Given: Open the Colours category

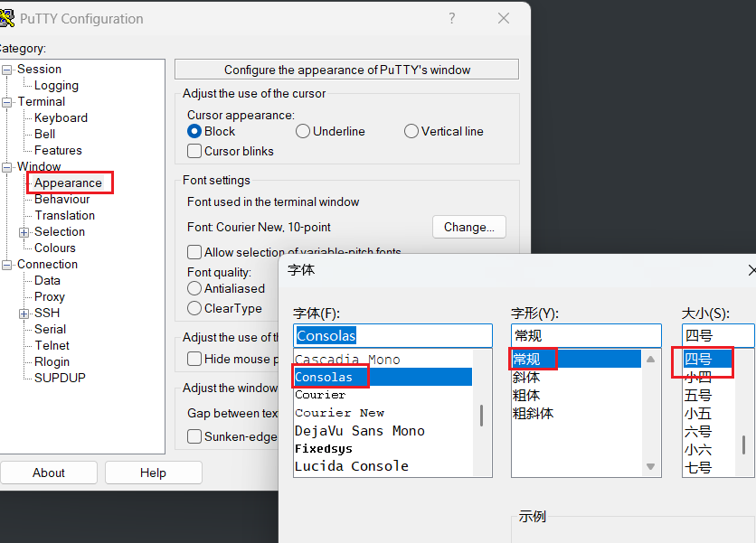Looking at the screenshot, I should 55,248.
